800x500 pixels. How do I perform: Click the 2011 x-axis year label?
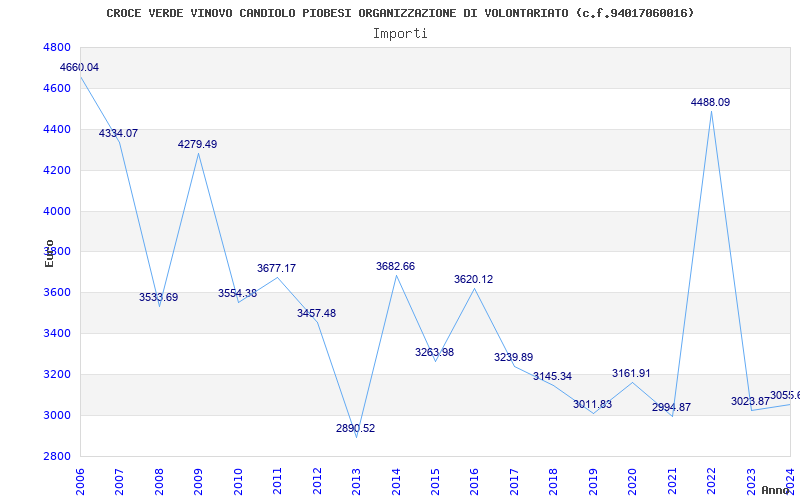point(277,481)
